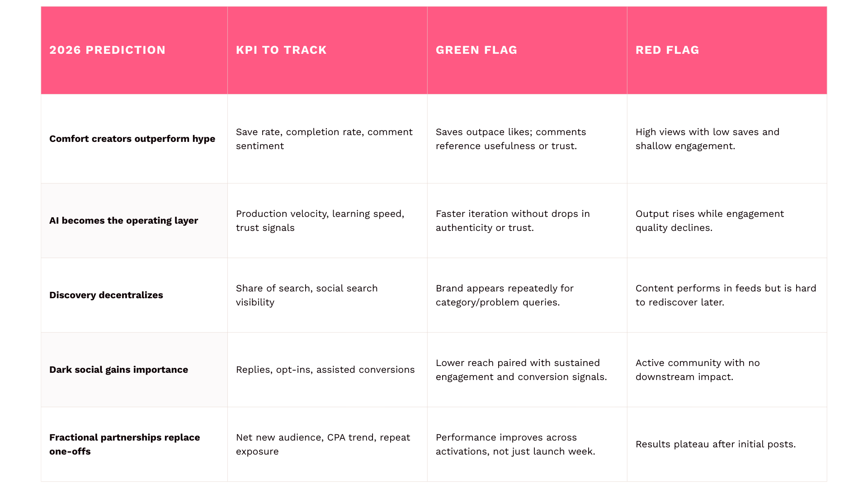Select "High views with low saves" cell
Image resolution: width=868 pixels, height=488 pixels.
(708, 139)
